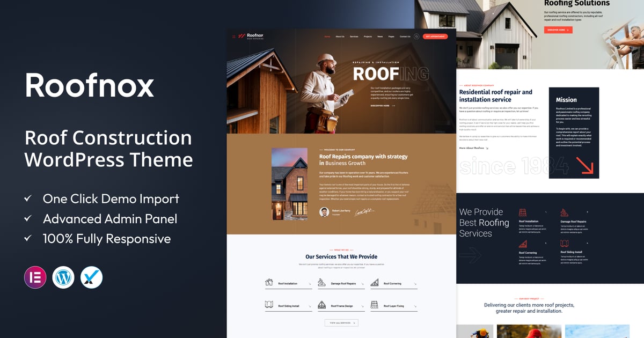Screen dimensions: 644x338
Task: Click the signature next to Robert Joe Kerry
Action: coord(364,212)
